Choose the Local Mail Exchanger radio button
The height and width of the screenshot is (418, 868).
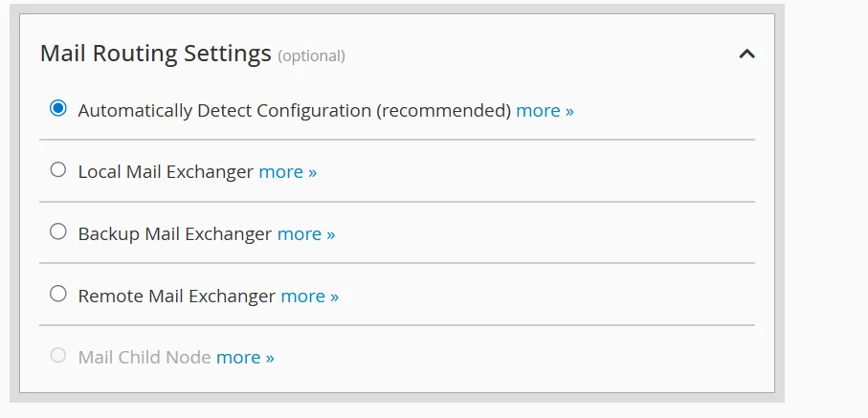[x=58, y=170]
